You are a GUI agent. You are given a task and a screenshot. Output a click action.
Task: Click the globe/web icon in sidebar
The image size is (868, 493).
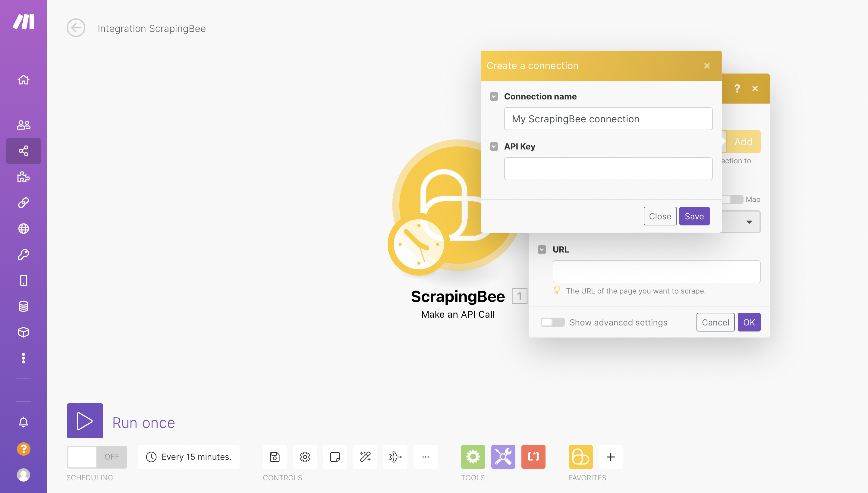(x=24, y=229)
